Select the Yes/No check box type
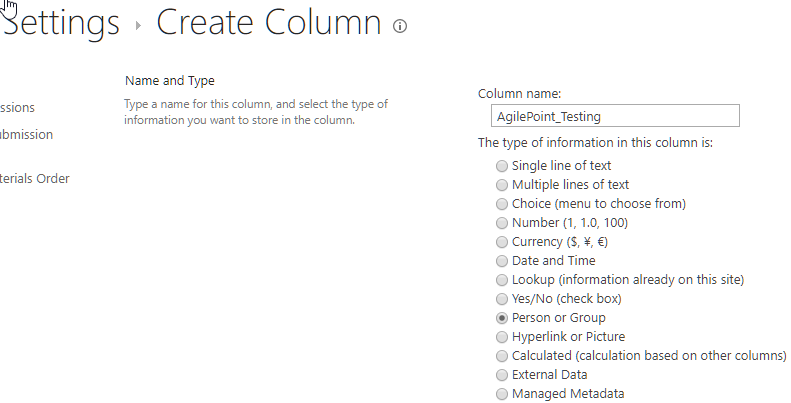The image size is (791, 403). pyautogui.click(x=502, y=299)
